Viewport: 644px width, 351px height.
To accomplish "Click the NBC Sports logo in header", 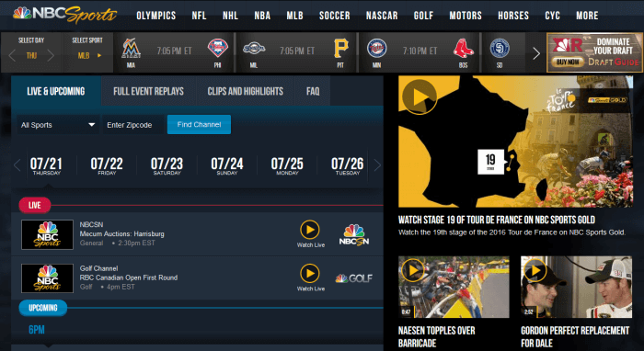I will click(65, 15).
